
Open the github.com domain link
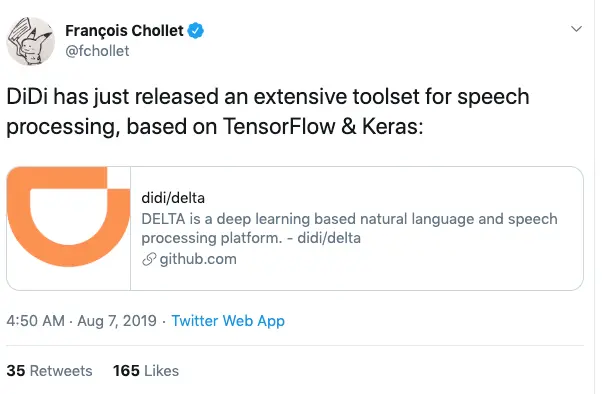pos(198,259)
